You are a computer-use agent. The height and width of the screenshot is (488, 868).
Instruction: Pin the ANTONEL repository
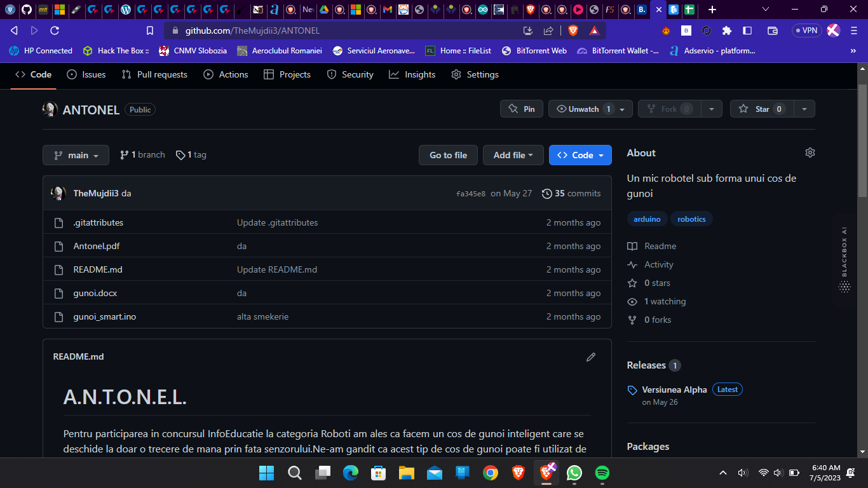point(522,109)
